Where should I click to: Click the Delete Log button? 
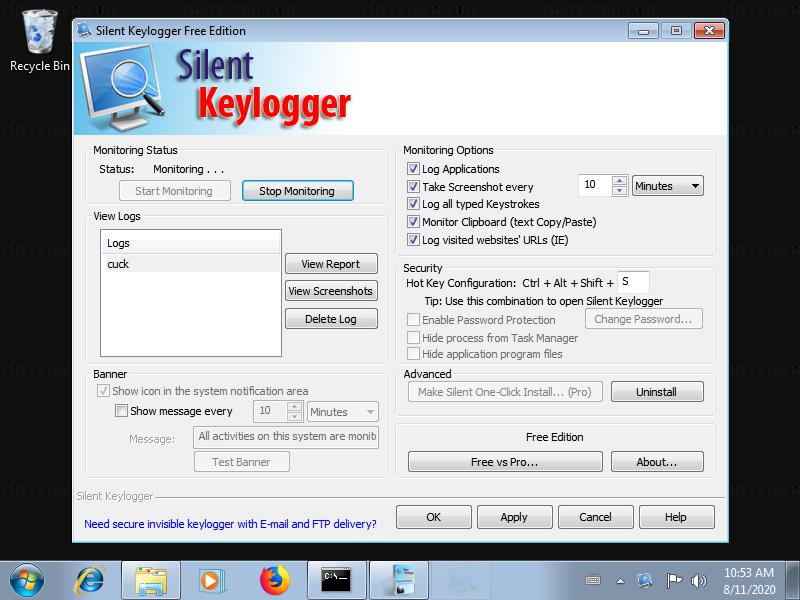click(331, 319)
